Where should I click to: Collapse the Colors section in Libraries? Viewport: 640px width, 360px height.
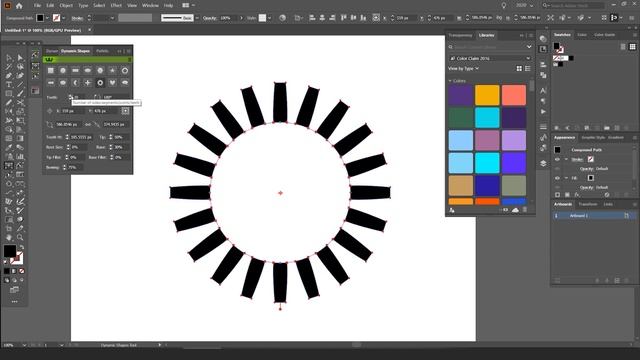pyautogui.click(x=450, y=81)
